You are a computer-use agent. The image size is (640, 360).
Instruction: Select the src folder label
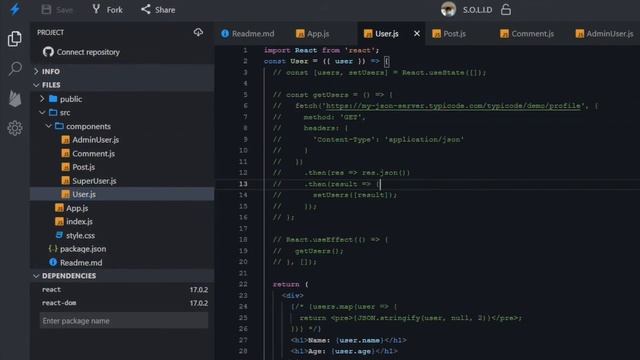tap(65, 112)
